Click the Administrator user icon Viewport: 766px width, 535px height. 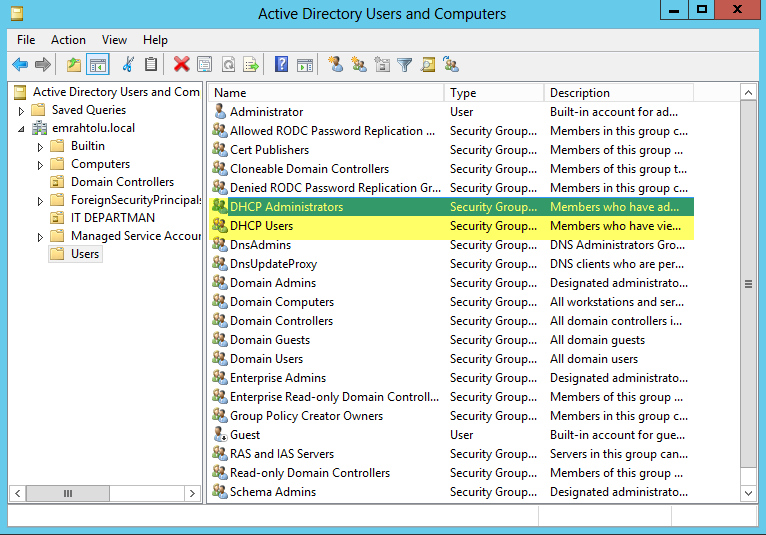(220, 111)
